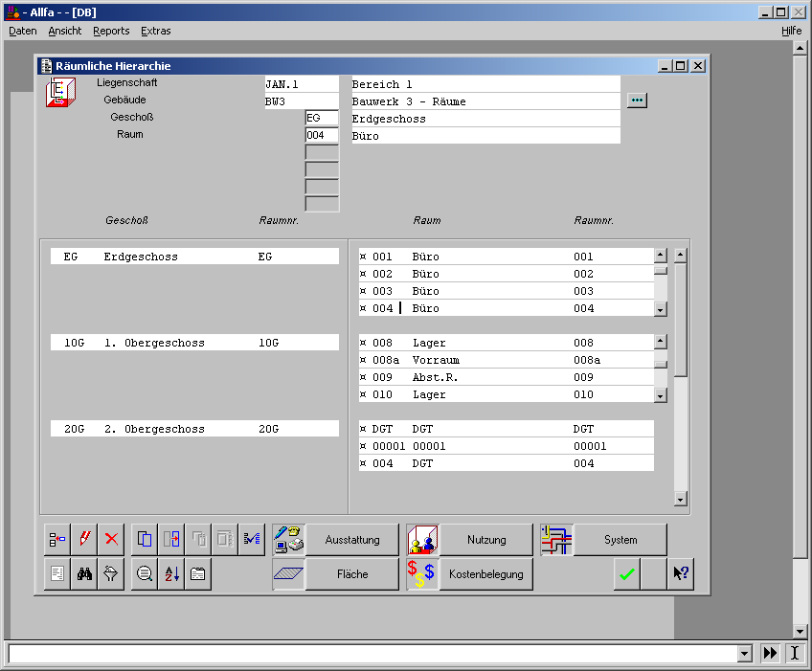Screen dimensions: 812x671
Task: Click the tabbed card index icon
Action: pyautogui.click(x=198, y=573)
